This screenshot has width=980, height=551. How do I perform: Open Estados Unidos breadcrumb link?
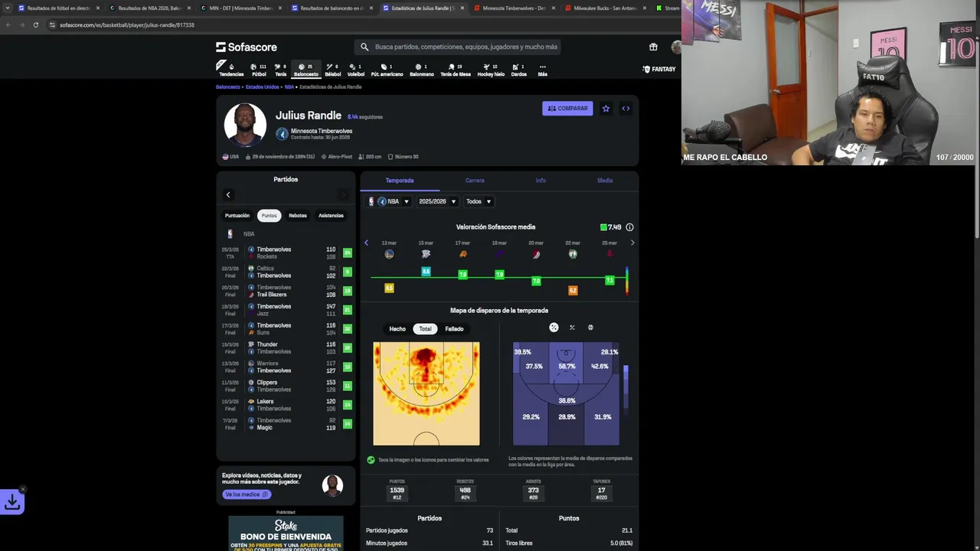[263, 87]
